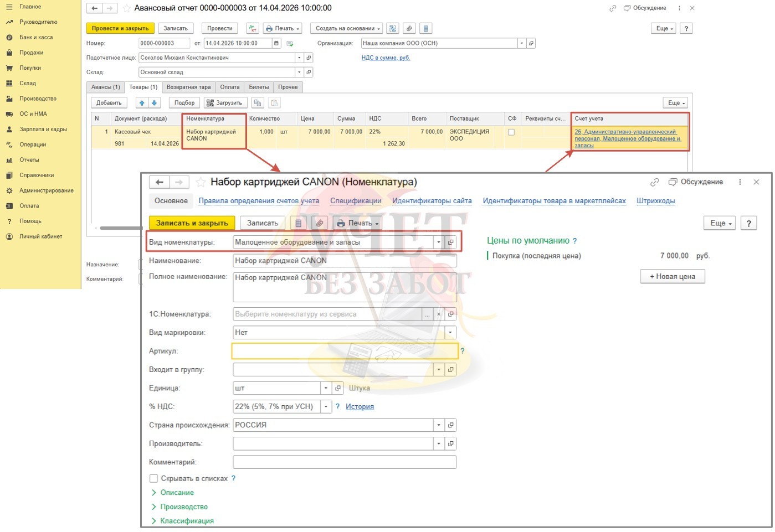Show Дт/Кт postings for the advance report
The image size is (775, 532).
click(x=253, y=28)
